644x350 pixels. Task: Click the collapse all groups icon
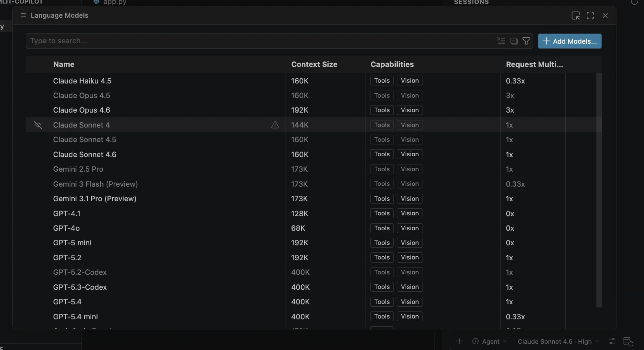[514, 41]
